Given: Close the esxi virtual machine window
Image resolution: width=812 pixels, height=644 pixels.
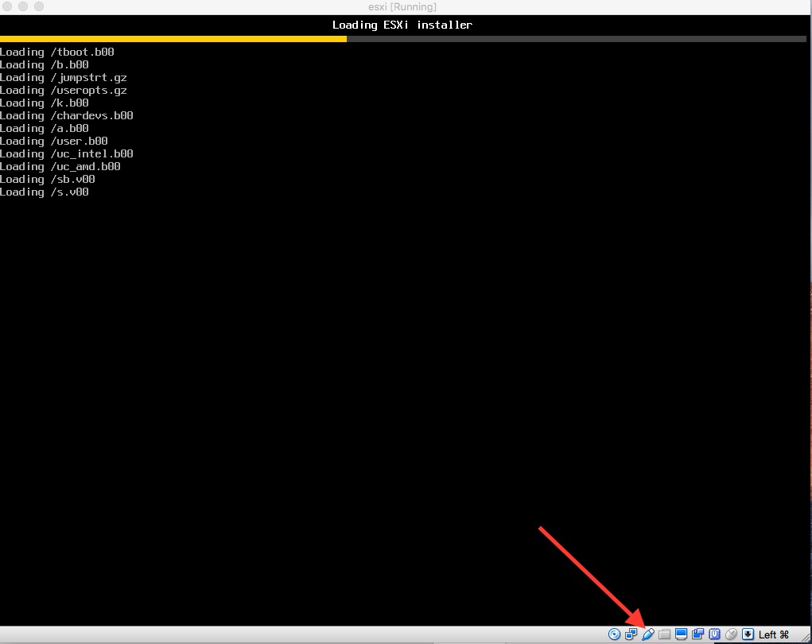Looking at the screenshot, I should coord(7,6).
